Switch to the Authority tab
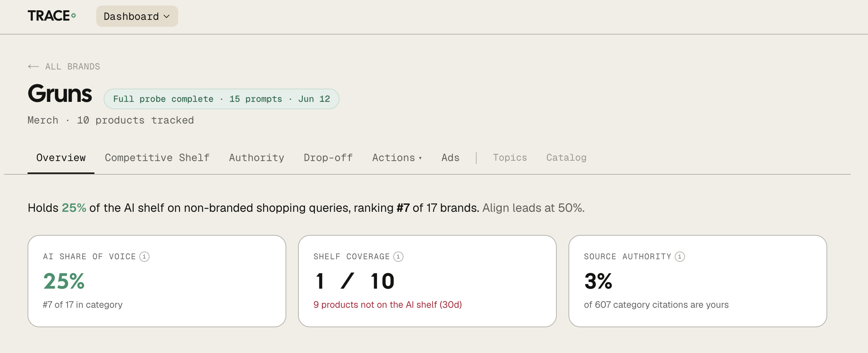The width and height of the screenshot is (868, 353). point(257,158)
